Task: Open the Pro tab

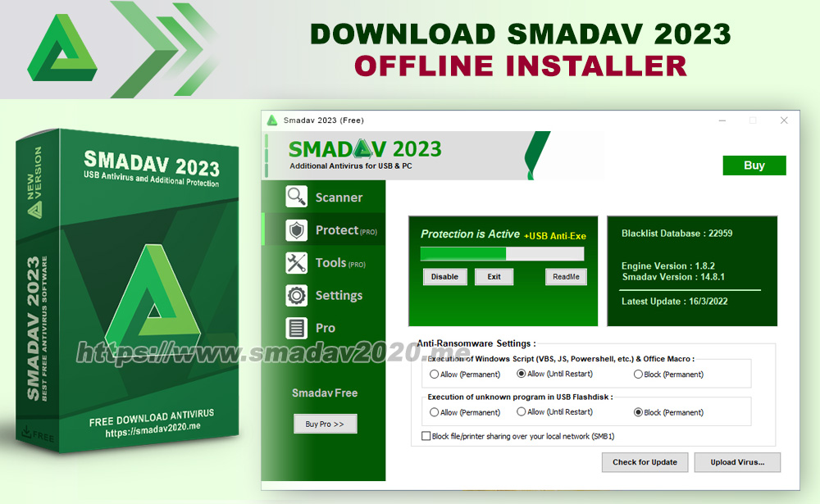Action: coord(324,329)
